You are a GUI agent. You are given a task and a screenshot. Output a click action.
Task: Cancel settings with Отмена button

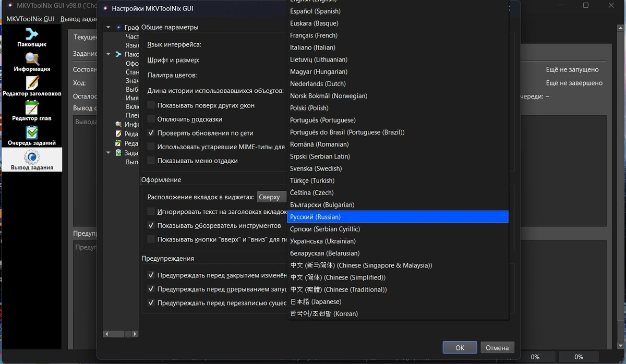tap(497, 347)
